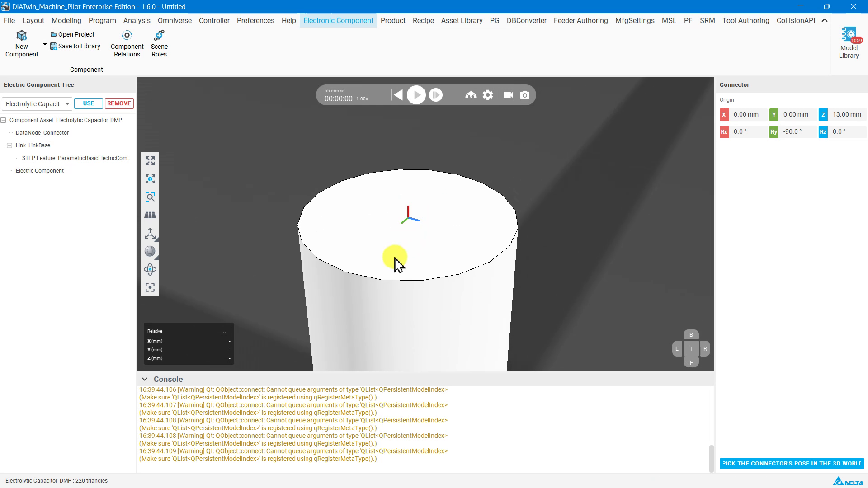
Task: Click the USE button
Action: pos(89,103)
